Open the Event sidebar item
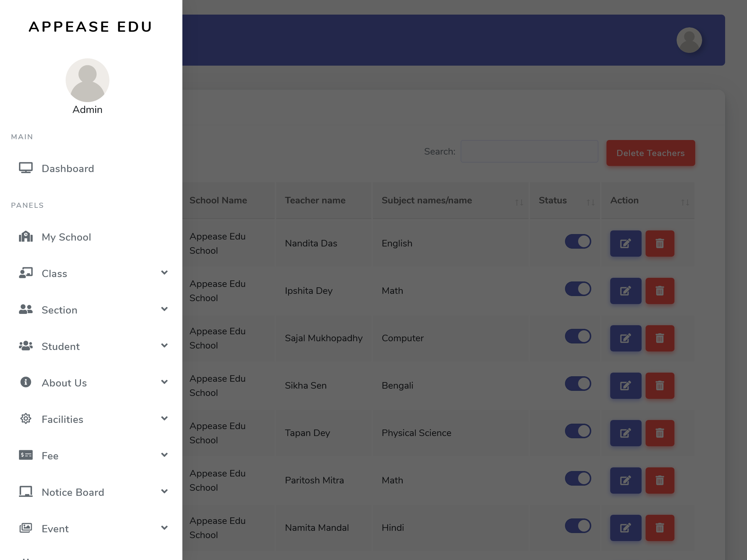 pos(55,529)
